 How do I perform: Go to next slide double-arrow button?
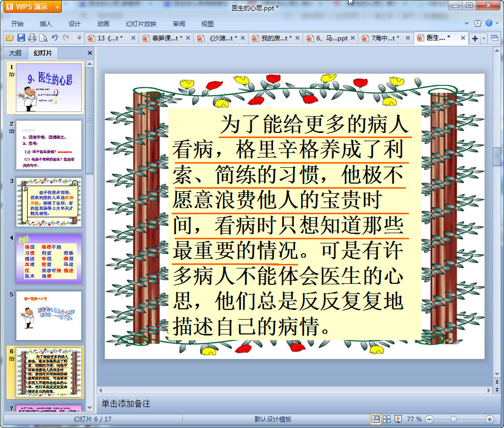(497, 390)
